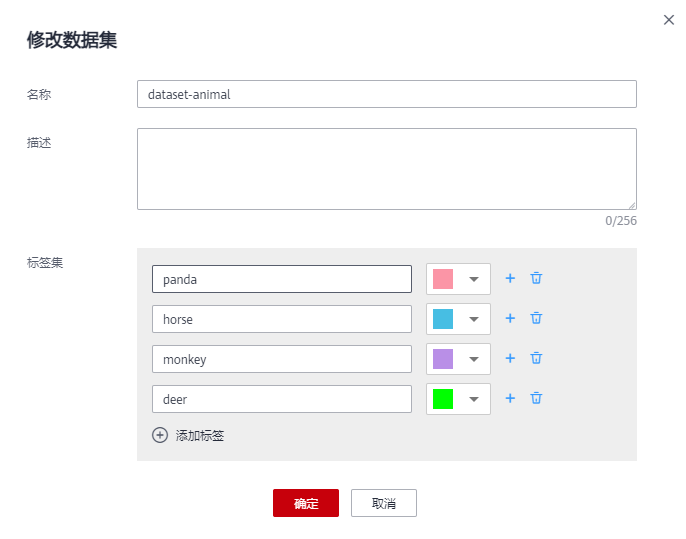The height and width of the screenshot is (539, 686).
Task: Click the plus icon next to panda
Action: pos(510,278)
